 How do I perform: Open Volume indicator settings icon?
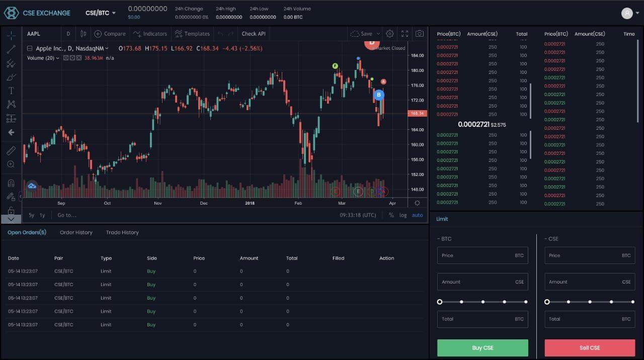[72, 58]
